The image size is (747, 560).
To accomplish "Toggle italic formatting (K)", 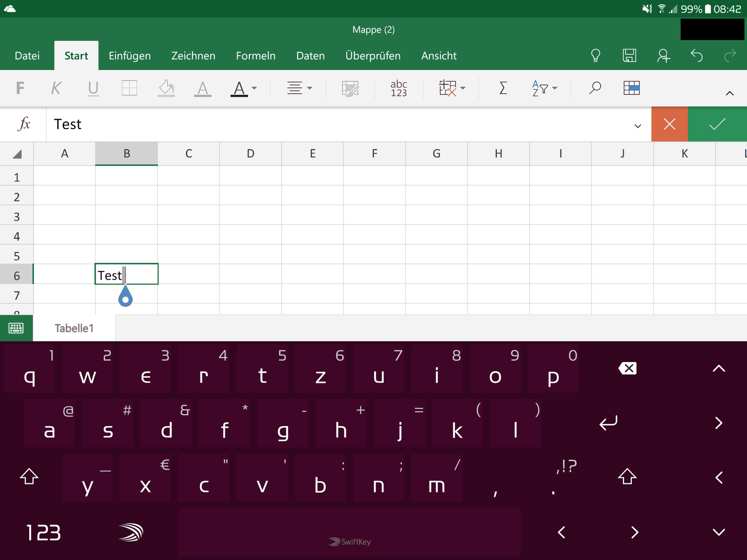I will [x=56, y=88].
